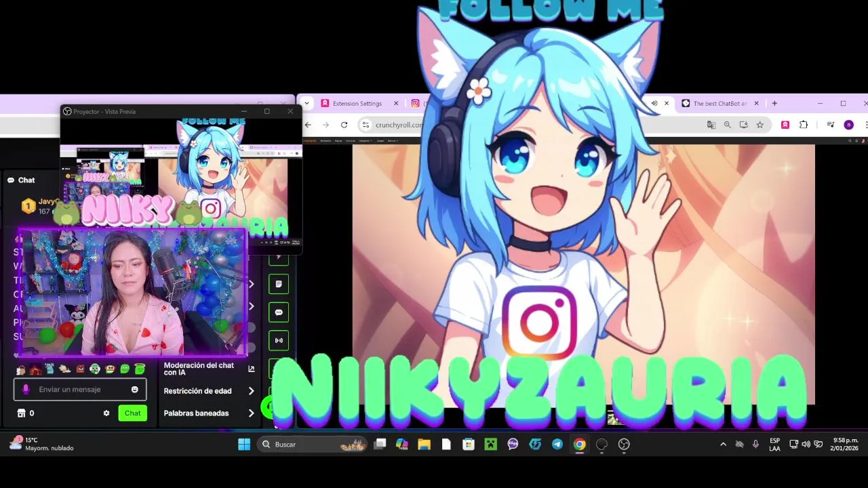Viewport: 868px width, 488px height.
Task: Open Google Chrome from taskbar
Action: 579,445
